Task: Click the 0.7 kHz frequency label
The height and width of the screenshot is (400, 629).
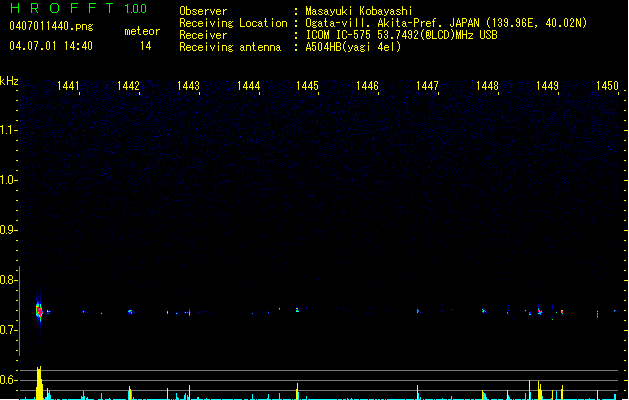Action: pos(8,330)
